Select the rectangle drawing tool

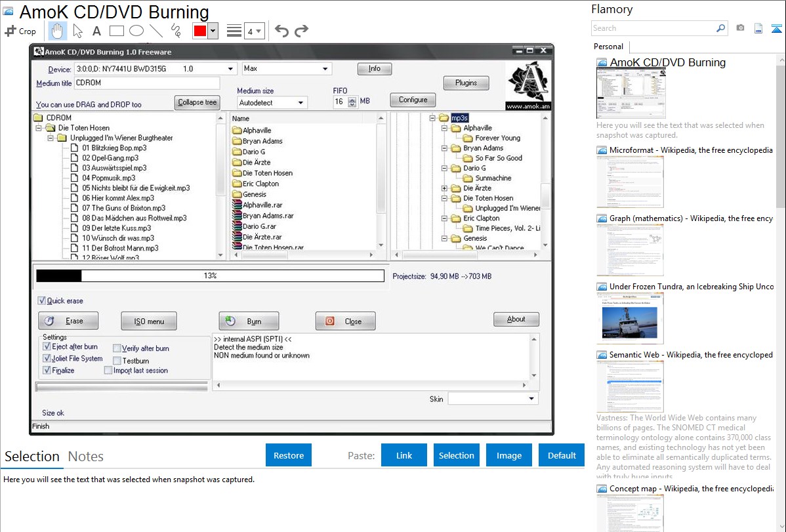click(116, 31)
